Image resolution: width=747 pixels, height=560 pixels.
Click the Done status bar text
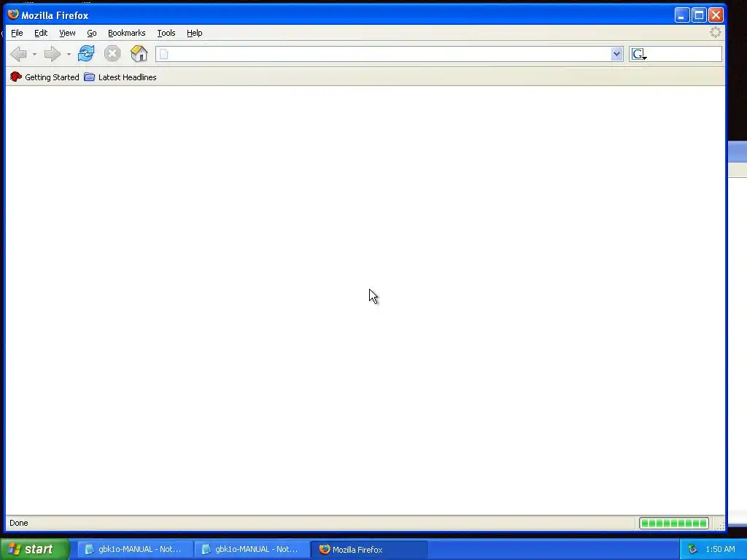[x=18, y=523]
